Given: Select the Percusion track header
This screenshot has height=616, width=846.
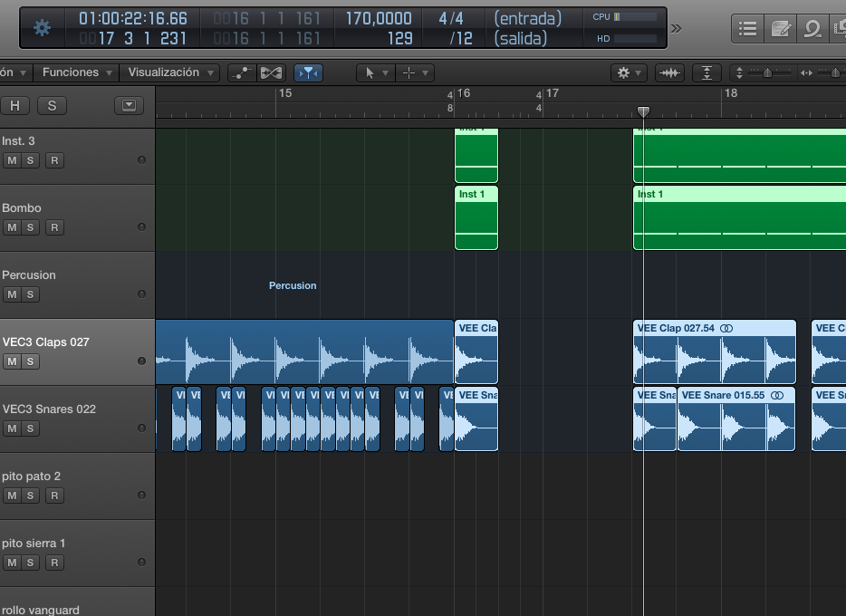Looking at the screenshot, I should click(77, 284).
